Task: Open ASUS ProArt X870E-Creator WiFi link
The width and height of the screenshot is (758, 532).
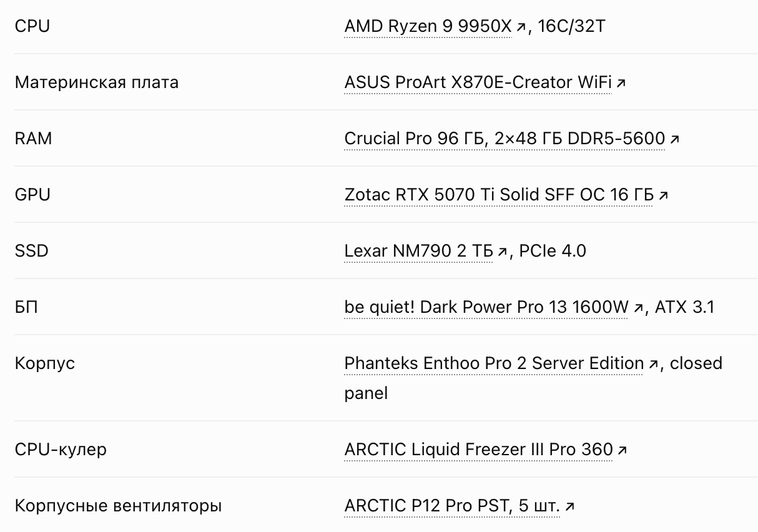Action: click(478, 83)
